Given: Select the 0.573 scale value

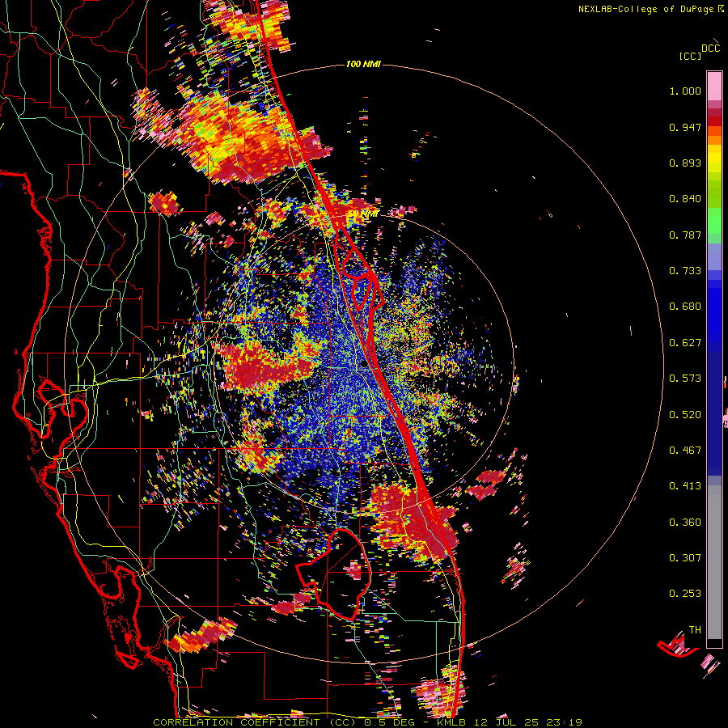Looking at the screenshot, I should 685,379.
